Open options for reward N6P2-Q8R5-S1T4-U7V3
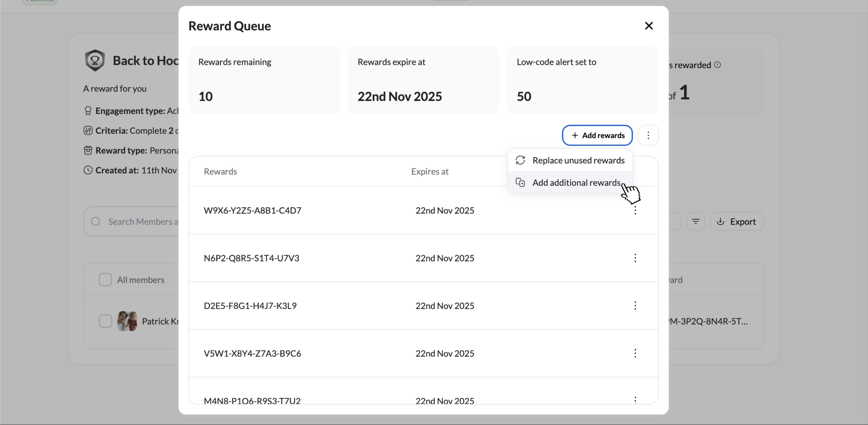 [x=635, y=258]
